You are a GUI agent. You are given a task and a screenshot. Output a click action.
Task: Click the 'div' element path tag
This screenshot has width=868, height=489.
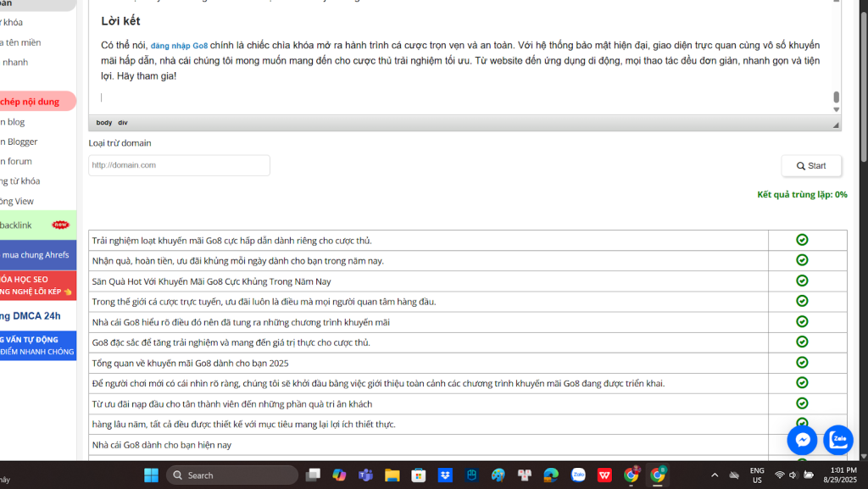123,123
